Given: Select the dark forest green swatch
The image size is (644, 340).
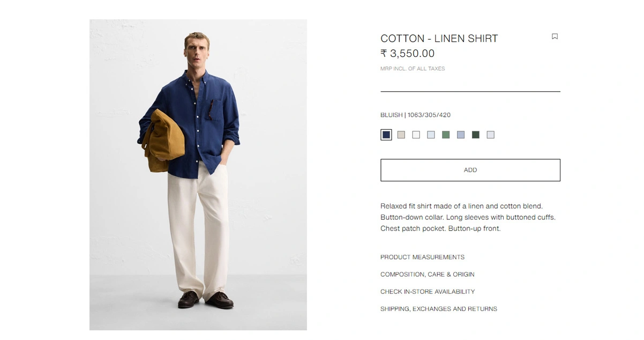Looking at the screenshot, I should [476, 135].
